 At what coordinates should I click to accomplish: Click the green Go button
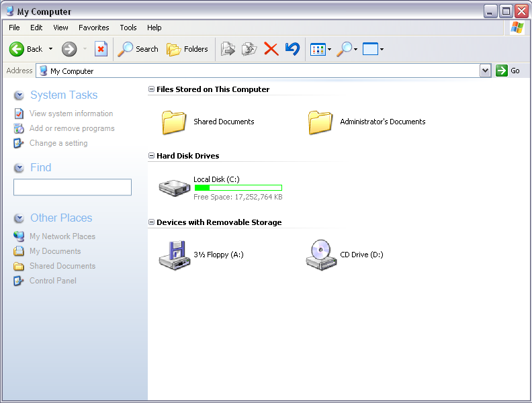(x=508, y=71)
